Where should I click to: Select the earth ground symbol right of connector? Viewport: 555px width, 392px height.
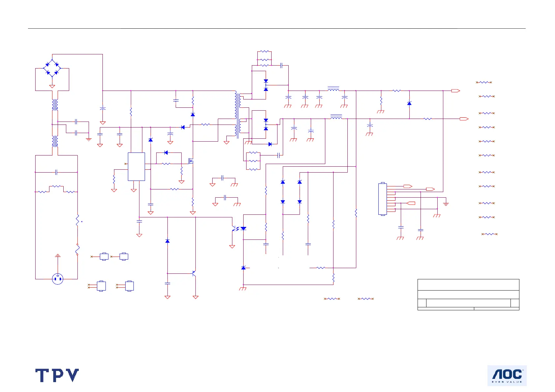(446, 204)
